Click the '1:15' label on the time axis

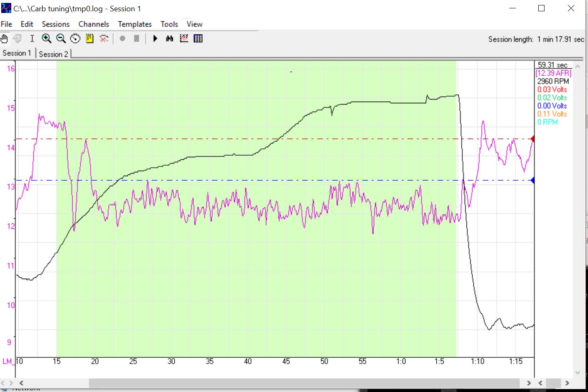coord(516,361)
